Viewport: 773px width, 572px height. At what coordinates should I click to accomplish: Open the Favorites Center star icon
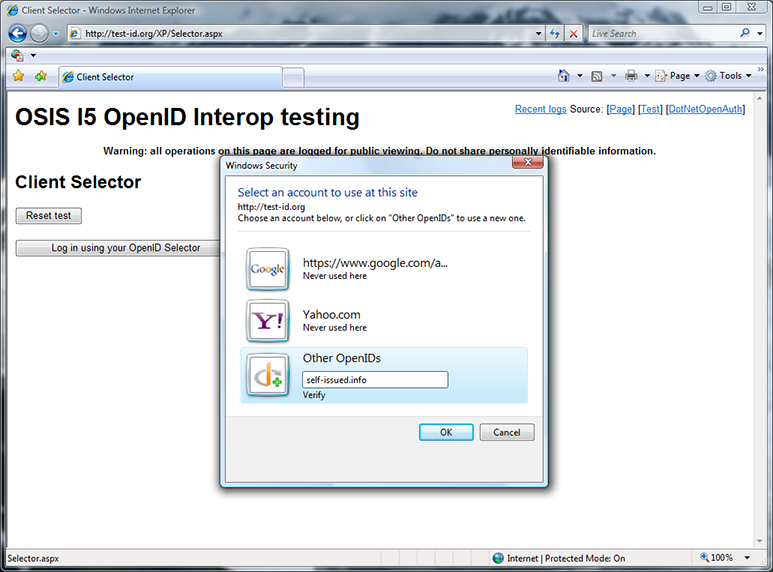(x=18, y=76)
